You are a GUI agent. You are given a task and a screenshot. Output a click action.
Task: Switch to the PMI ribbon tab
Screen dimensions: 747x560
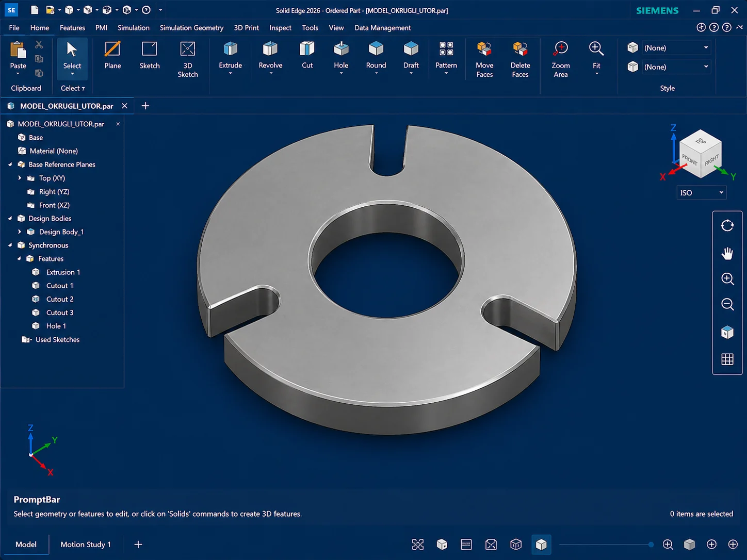(x=101, y=28)
